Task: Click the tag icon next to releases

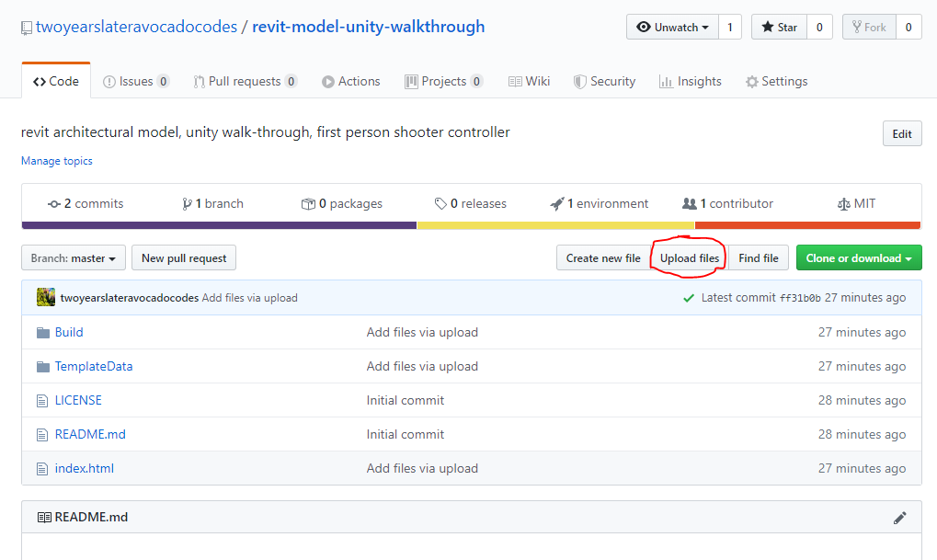Action: click(x=440, y=204)
